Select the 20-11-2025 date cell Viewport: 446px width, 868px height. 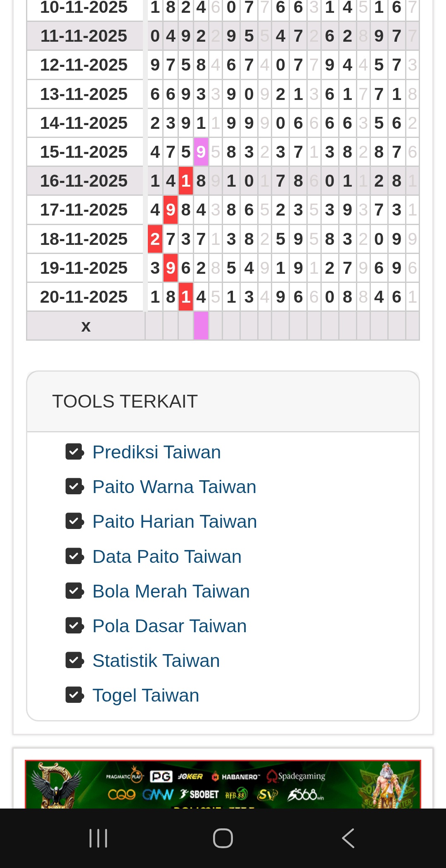tap(84, 297)
